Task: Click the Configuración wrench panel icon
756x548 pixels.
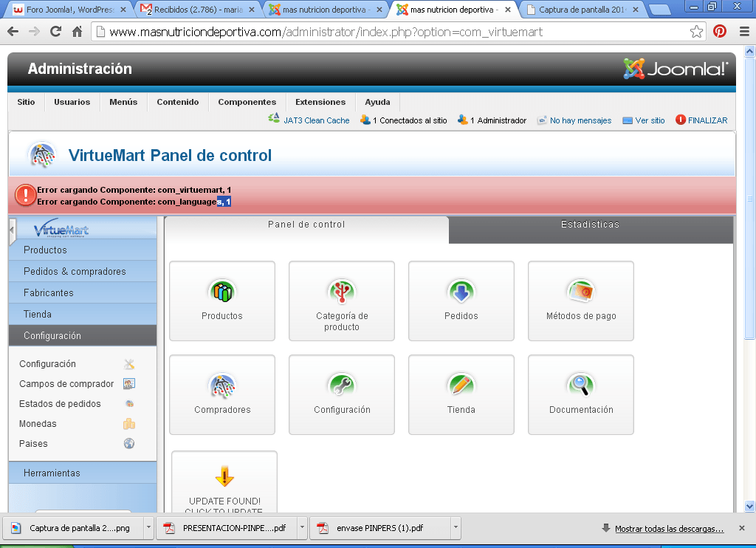Action: point(341,386)
